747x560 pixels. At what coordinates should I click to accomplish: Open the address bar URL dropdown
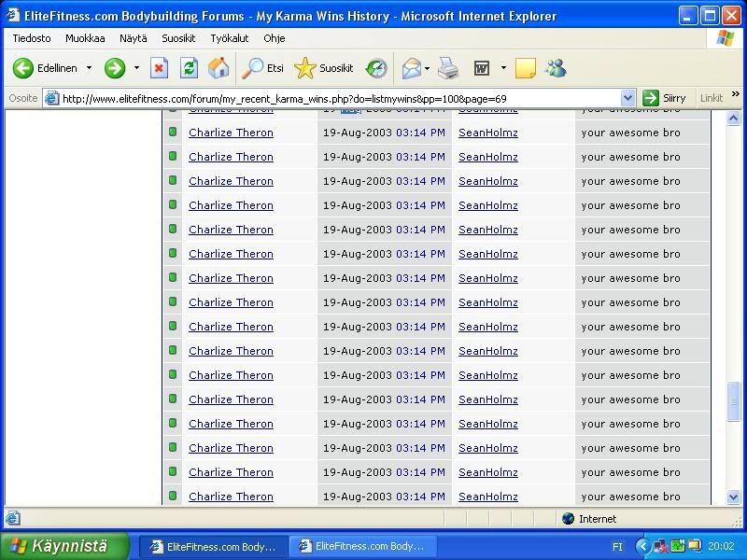click(627, 98)
